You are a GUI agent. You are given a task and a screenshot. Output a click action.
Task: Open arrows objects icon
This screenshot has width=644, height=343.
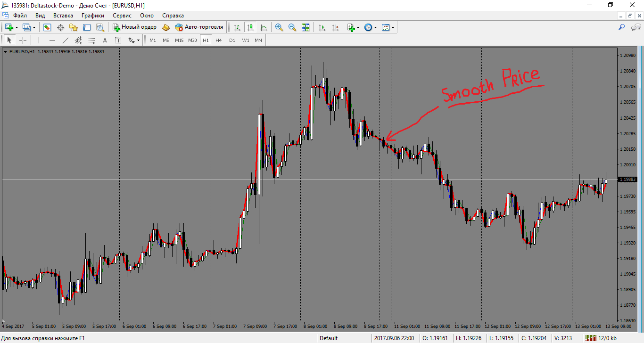pyautogui.click(x=132, y=40)
